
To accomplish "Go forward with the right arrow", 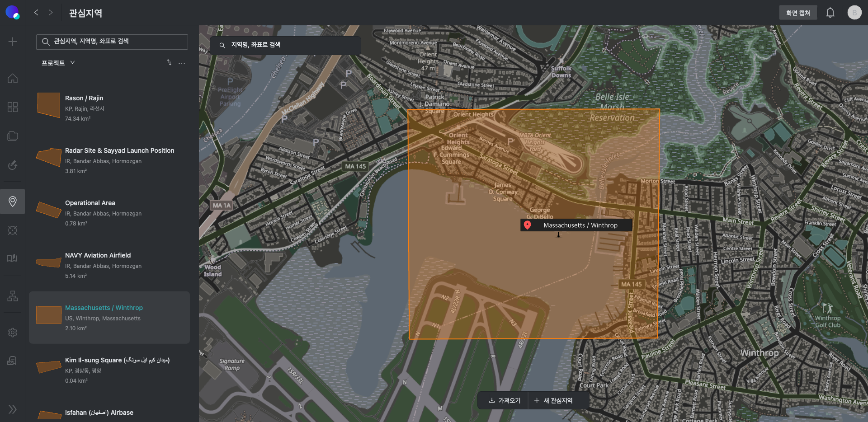I will click(x=51, y=13).
